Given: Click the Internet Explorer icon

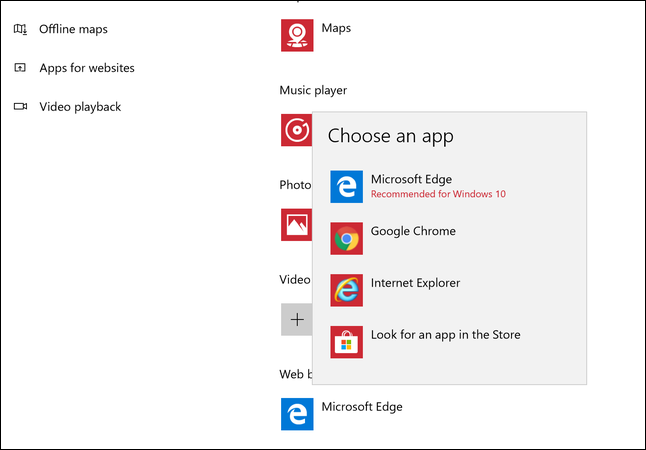Looking at the screenshot, I should 346,290.
